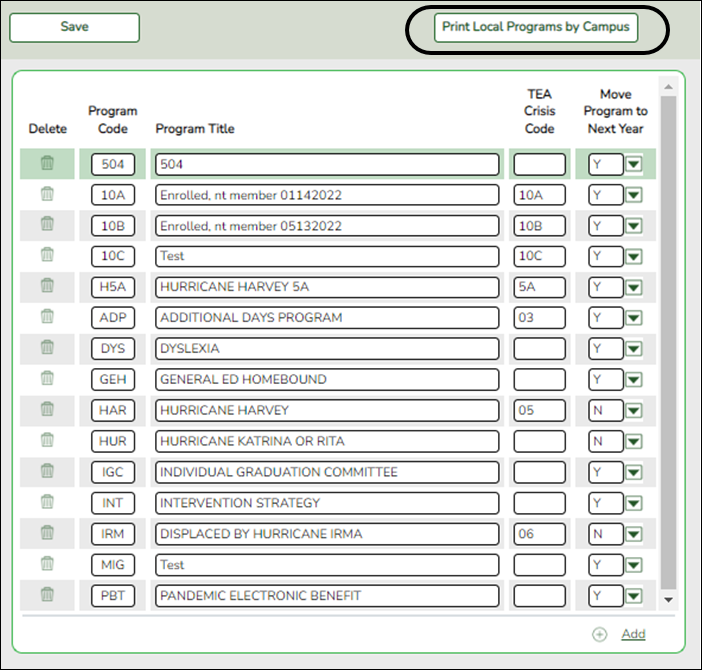Viewport: 702px width, 670px height.
Task: Remove PANDEMIC ELECTRONIC BENEFIT row via trash
Action: click(47, 595)
